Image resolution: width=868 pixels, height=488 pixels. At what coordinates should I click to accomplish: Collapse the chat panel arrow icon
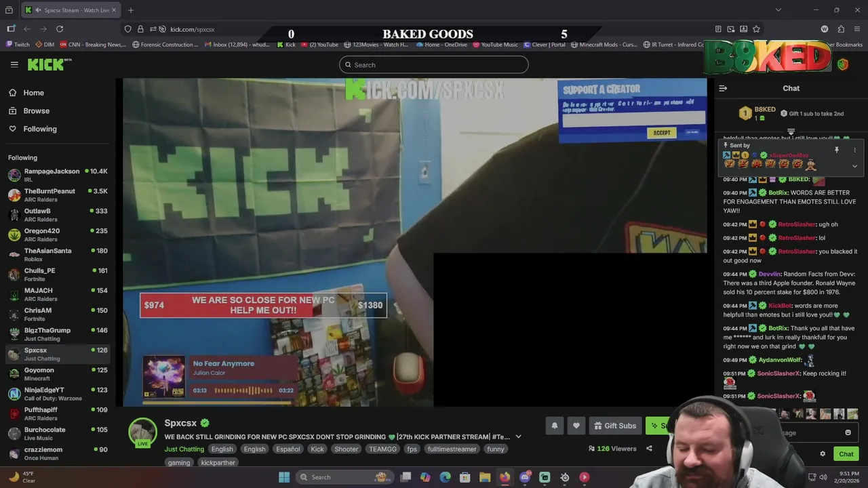[723, 88]
